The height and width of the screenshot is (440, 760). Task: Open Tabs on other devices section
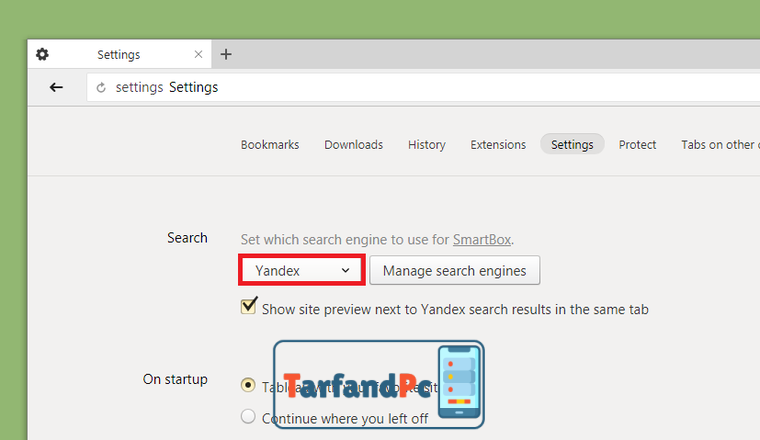[x=720, y=144]
